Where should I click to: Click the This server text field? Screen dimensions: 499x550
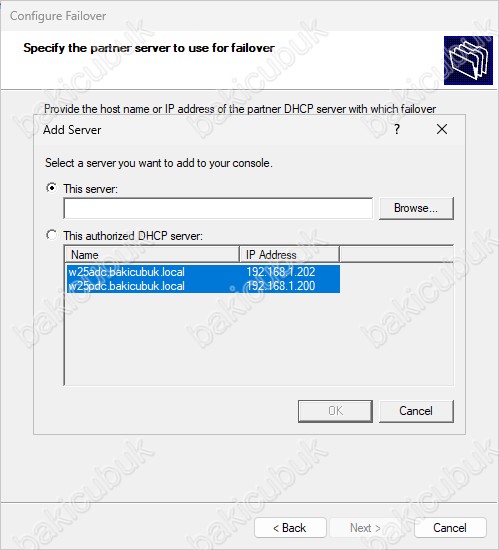tap(218, 208)
